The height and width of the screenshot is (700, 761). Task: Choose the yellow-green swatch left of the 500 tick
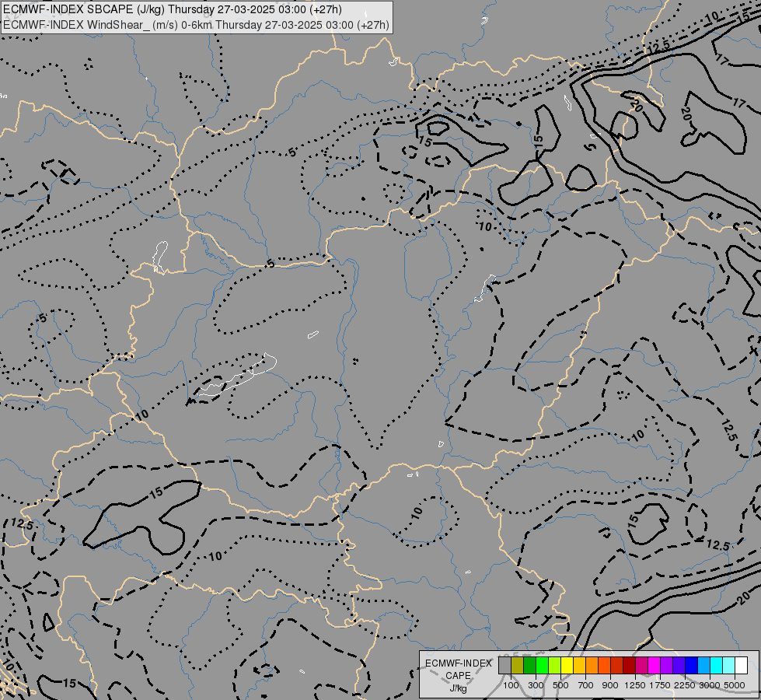click(x=555, y=665)
